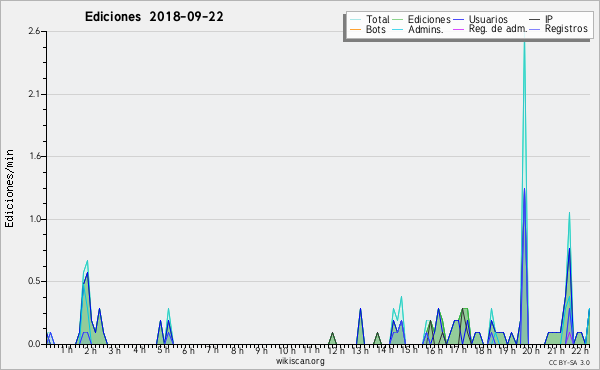
Task: Click the 2.6 y-axis value
Action: click(34, 31)
